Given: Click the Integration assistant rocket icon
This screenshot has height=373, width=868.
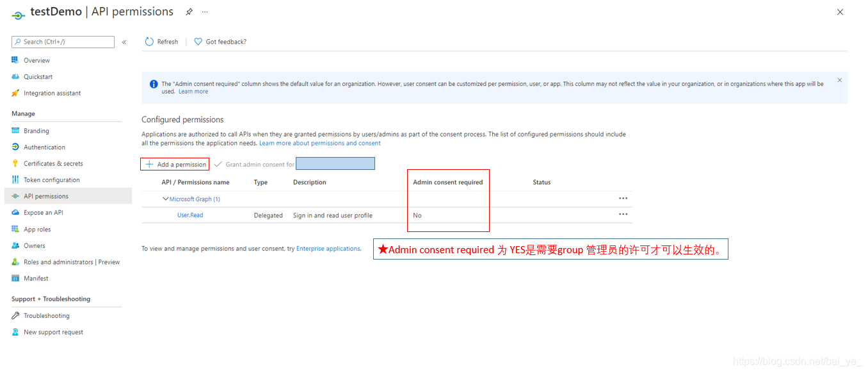Looking at the screenshot, I should click(15, 93).
